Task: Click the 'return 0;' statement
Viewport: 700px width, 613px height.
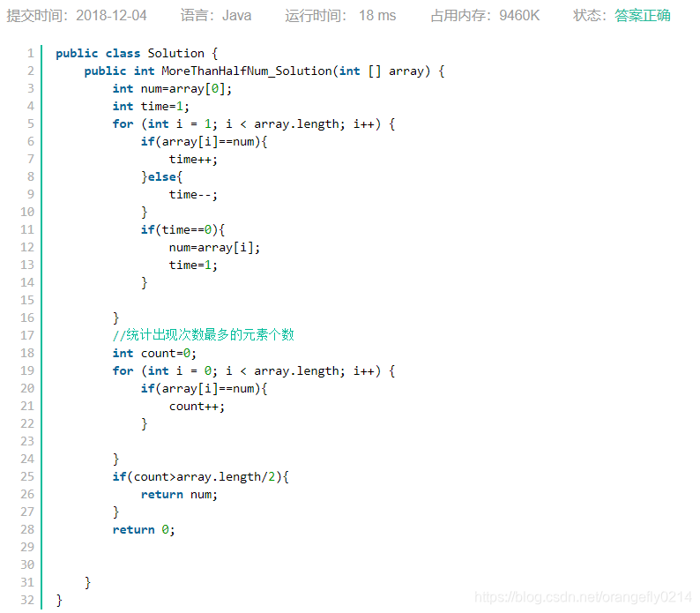Action: click(x=144, y=529)
